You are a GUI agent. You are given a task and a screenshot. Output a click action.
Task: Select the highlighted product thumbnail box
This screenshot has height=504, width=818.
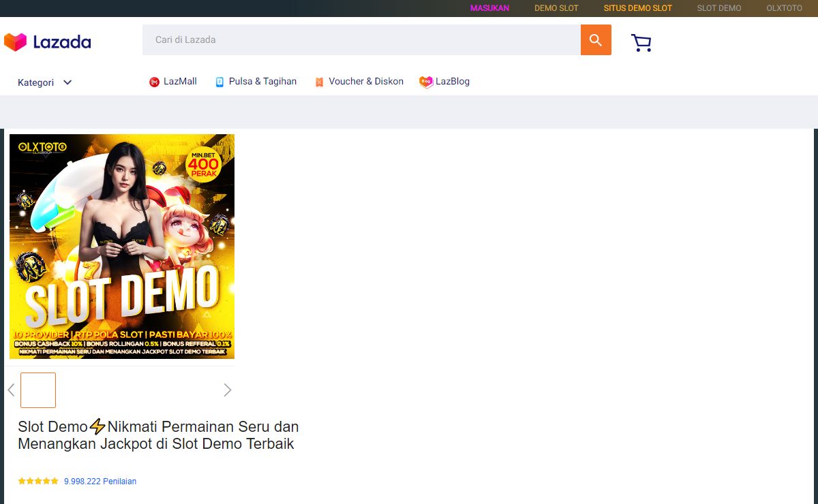(38, 390)
